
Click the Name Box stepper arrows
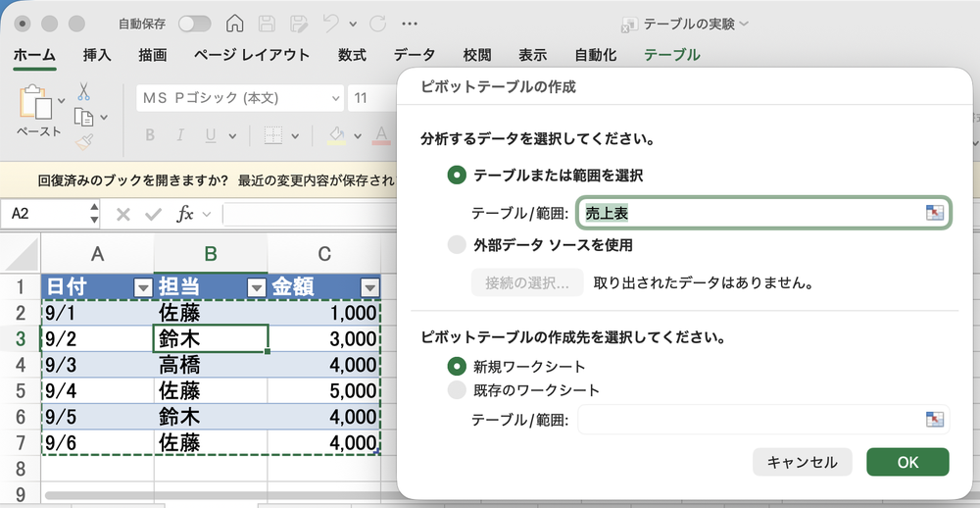click(x=94, y=214)
